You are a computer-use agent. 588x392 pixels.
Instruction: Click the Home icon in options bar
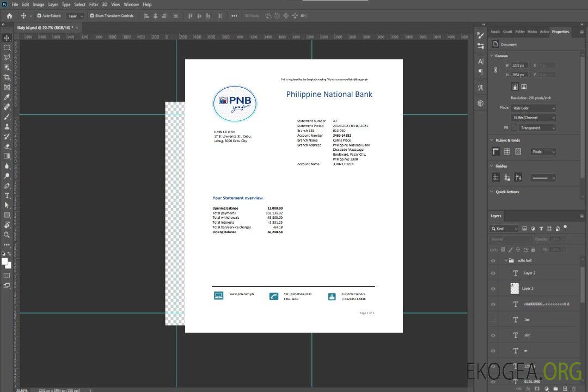(9, 16)
